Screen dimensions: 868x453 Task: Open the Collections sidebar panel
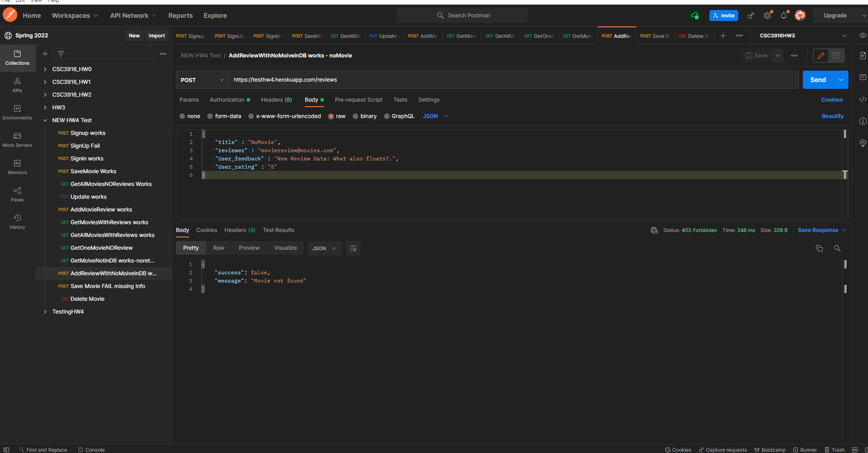click(x=17, y=58)
